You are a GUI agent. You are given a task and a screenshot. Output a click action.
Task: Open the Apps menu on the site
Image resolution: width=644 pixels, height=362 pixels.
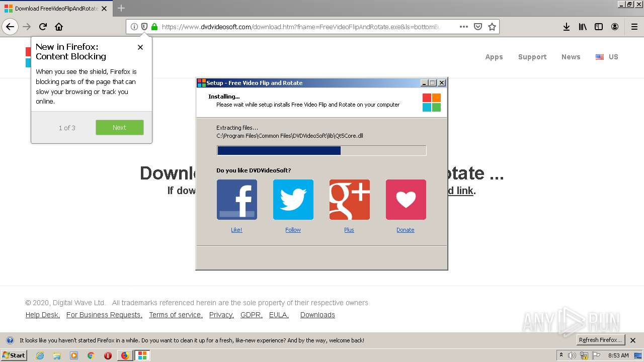pos(494,57)
